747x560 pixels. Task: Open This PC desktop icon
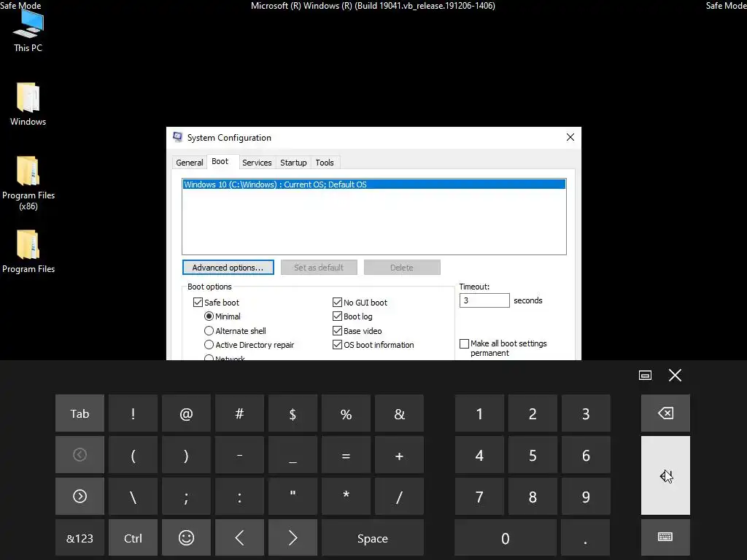[x=28, y=31]
